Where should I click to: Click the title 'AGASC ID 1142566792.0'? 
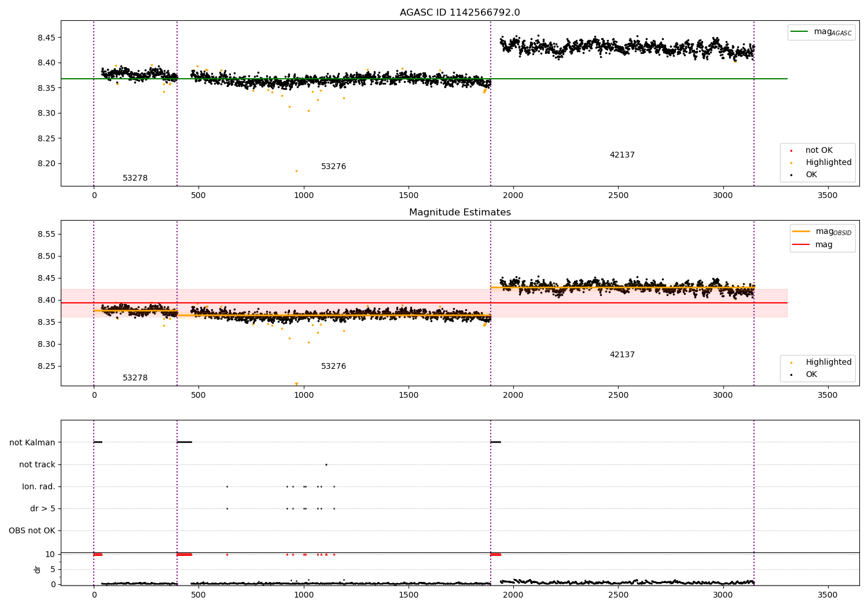click(459, 13)
